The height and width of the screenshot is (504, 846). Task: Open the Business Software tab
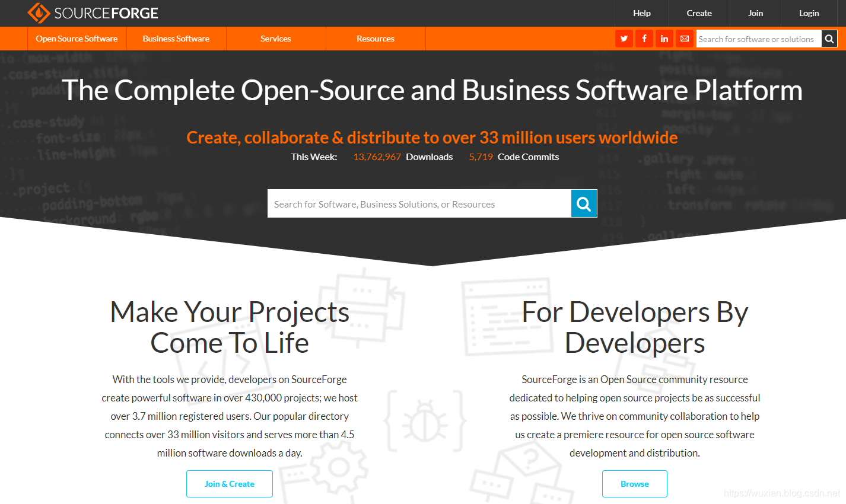coord(176,39)
